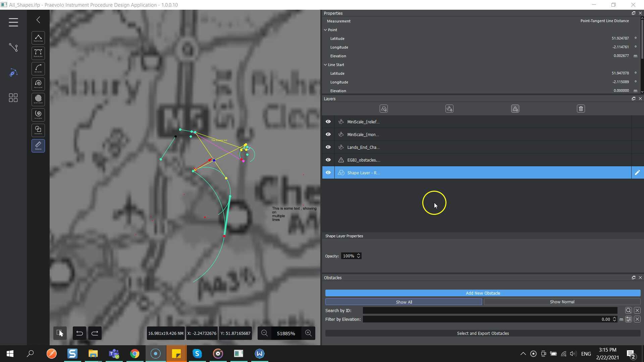
Task: Click Select and Export Obstacles
Action: (x=483, y=333)
